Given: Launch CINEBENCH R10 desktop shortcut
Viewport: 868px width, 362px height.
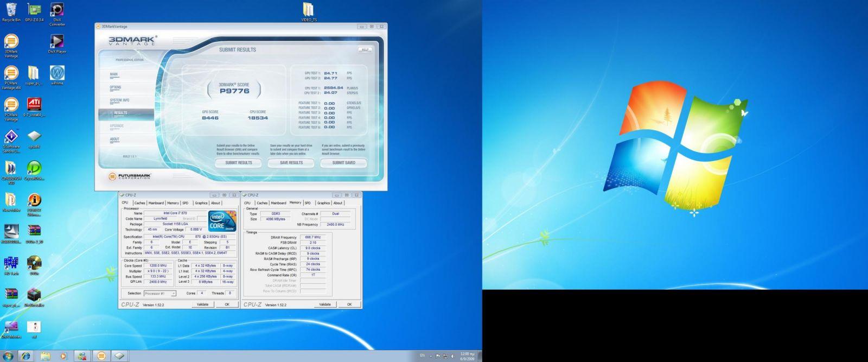Looking at the screenshot, I should 11,173.
